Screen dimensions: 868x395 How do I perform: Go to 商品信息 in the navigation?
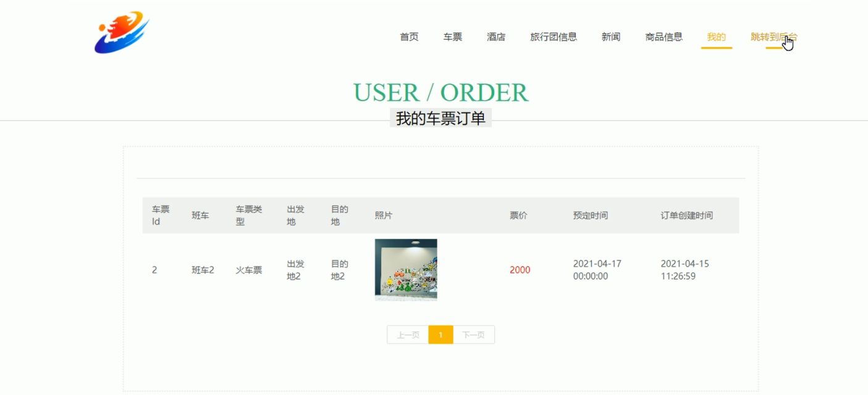(664, 37)
